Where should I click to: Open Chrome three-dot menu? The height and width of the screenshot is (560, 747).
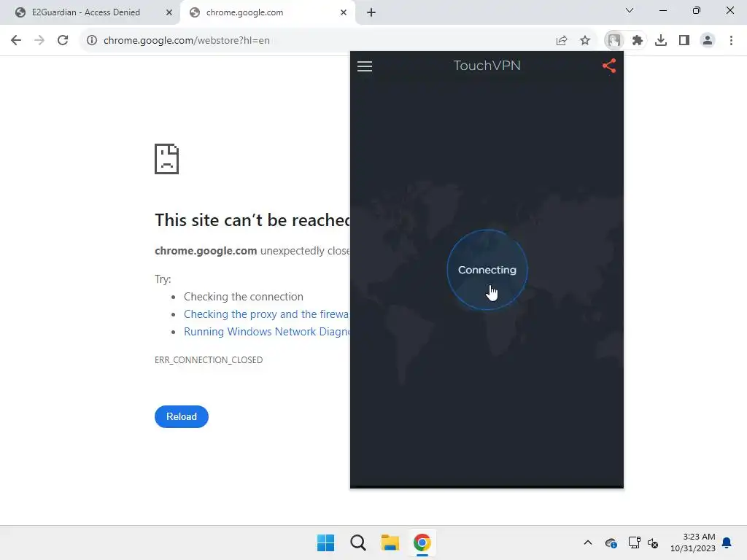pos(731,41)
